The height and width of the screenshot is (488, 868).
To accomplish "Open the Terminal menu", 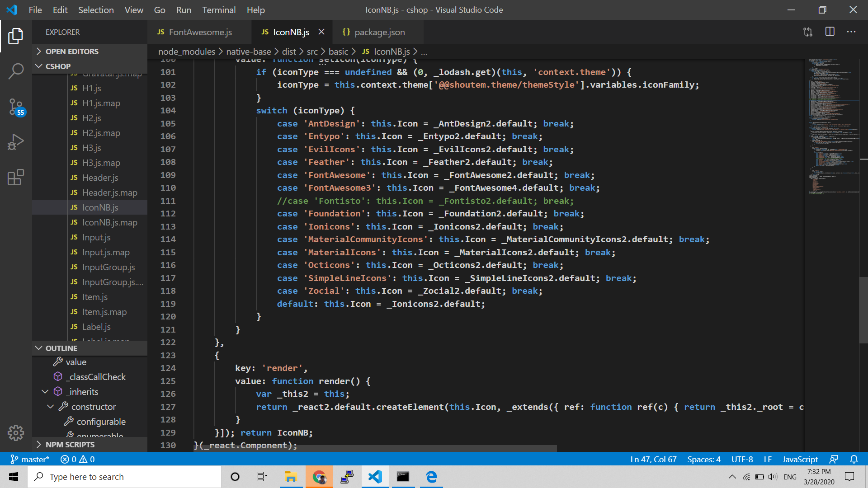I will click(x=219, y=9).
